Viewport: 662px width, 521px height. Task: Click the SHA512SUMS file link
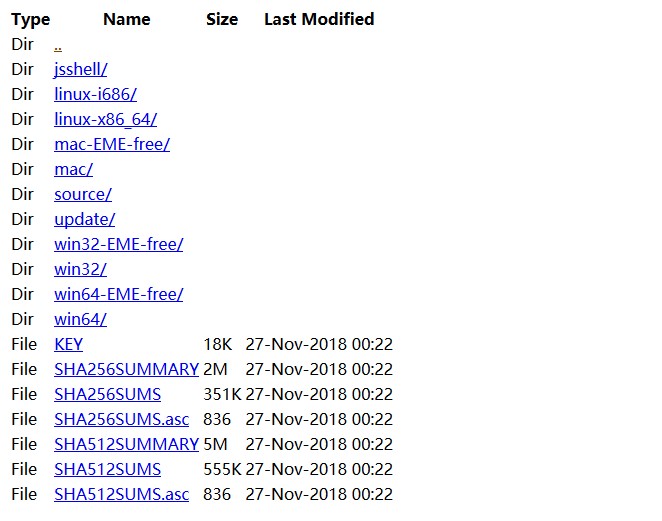click(107, 469)
